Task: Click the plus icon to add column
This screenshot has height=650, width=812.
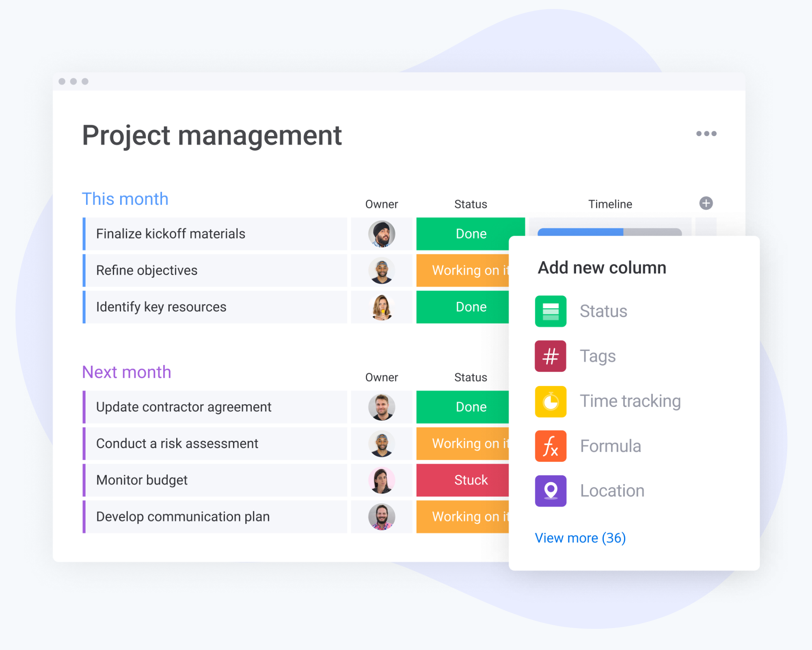Action: [x=706, y=203]
